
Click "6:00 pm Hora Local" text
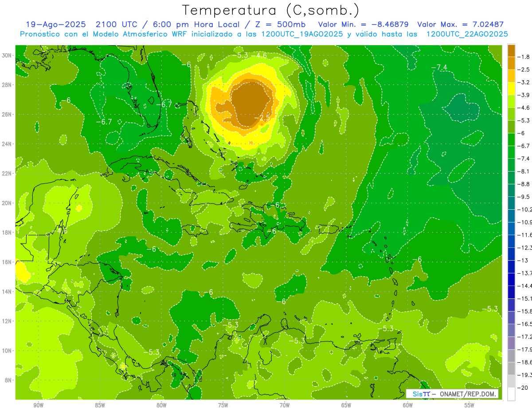(198, 24)
